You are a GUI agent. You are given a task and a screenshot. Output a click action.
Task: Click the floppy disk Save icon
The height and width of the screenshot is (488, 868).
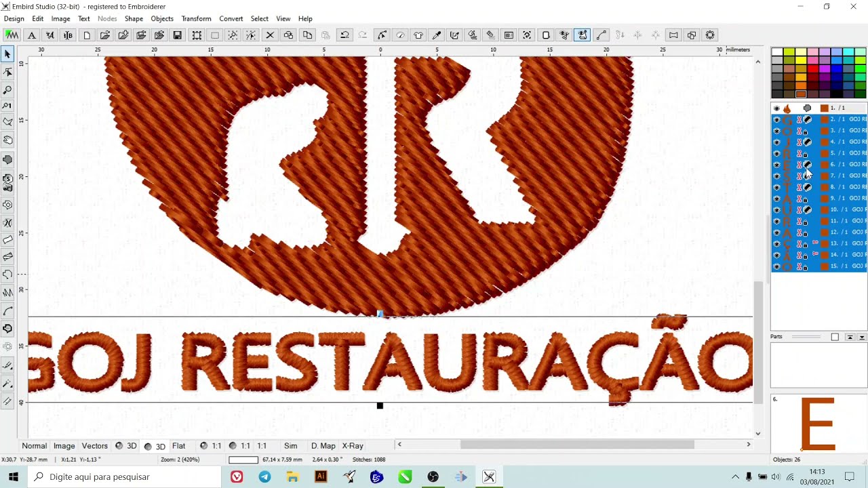[177, 35]
